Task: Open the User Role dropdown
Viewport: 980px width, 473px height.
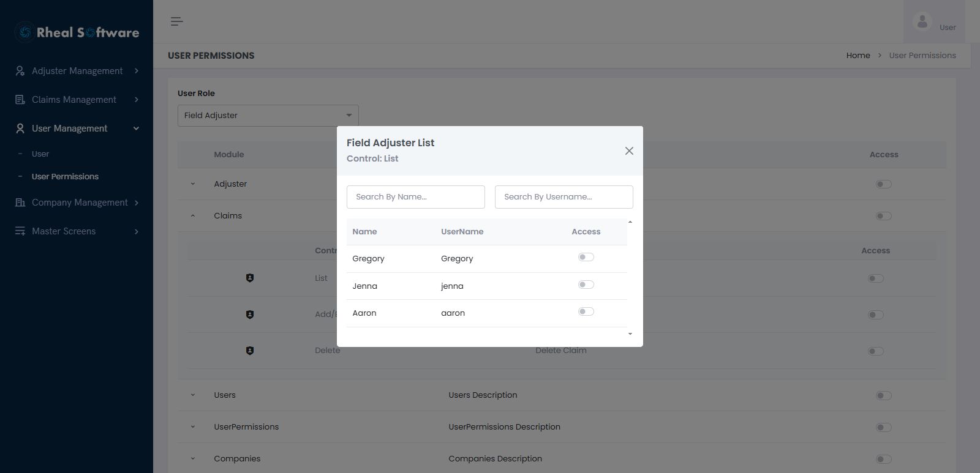Action: (x=268, y=115)
